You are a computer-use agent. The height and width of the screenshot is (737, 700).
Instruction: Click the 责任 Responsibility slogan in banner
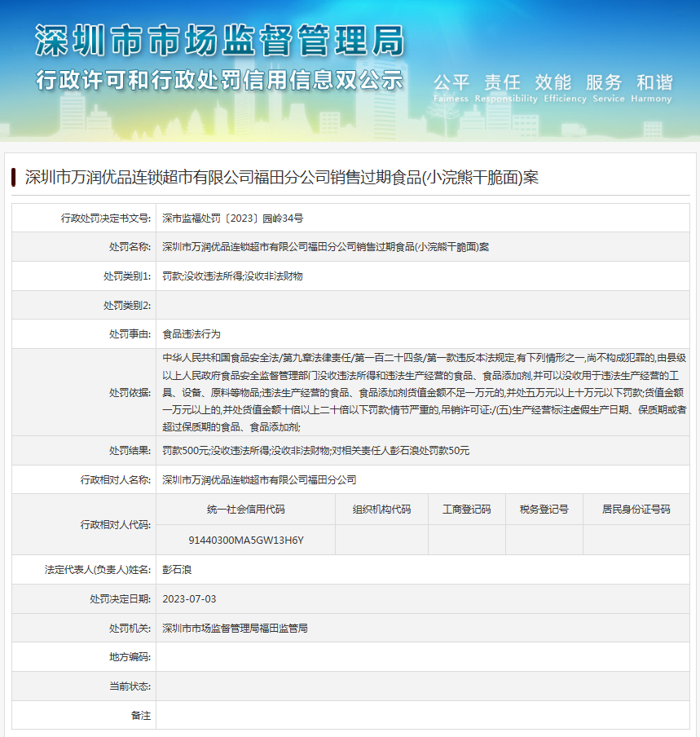click(x=506, y=88)
